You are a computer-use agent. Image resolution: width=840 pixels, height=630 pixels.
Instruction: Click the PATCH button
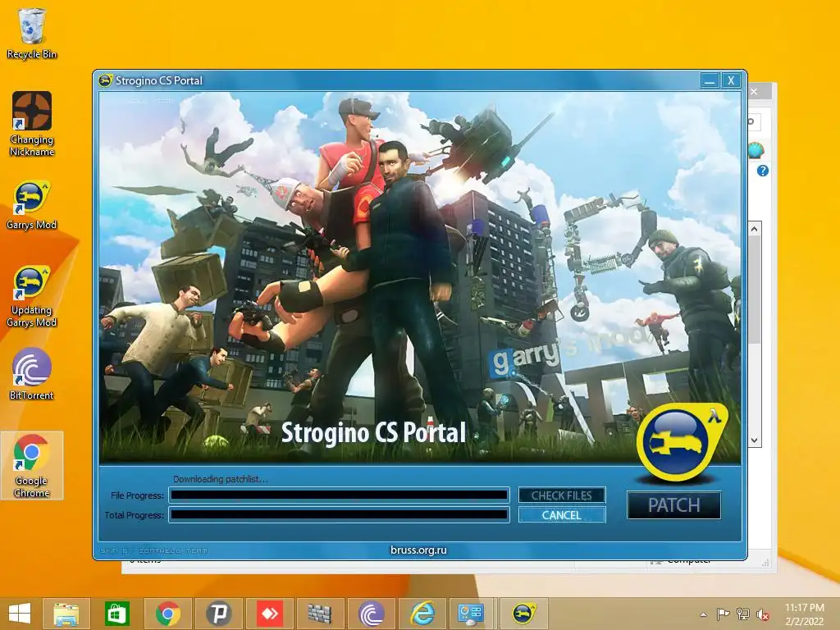pyautogui.click(x=674, y=505)
